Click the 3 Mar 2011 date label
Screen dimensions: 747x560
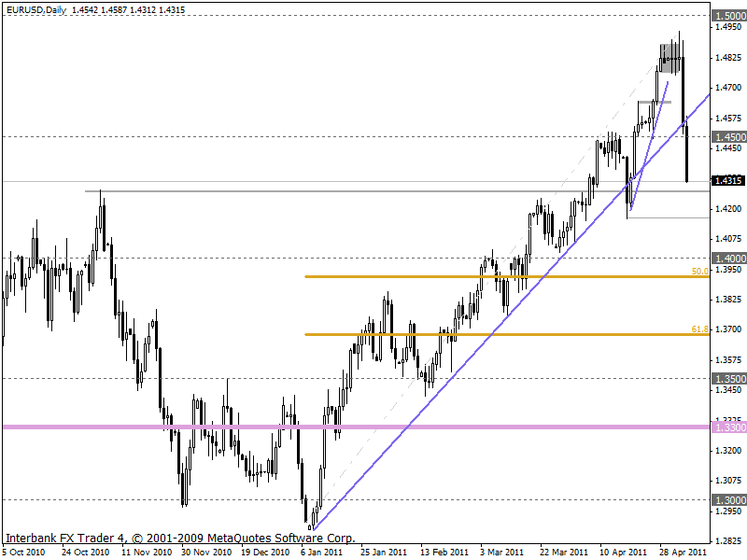(501, 553)
